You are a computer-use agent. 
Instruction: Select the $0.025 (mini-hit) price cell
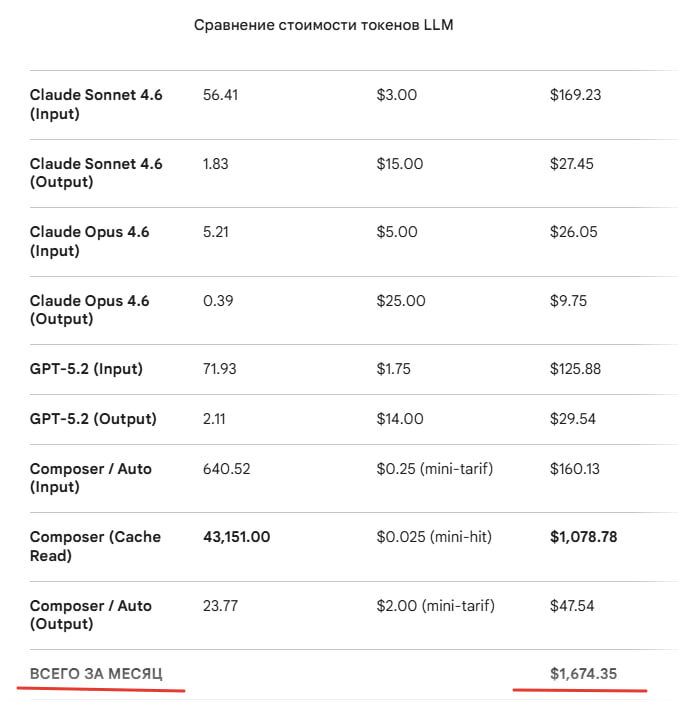pos(434,537)
